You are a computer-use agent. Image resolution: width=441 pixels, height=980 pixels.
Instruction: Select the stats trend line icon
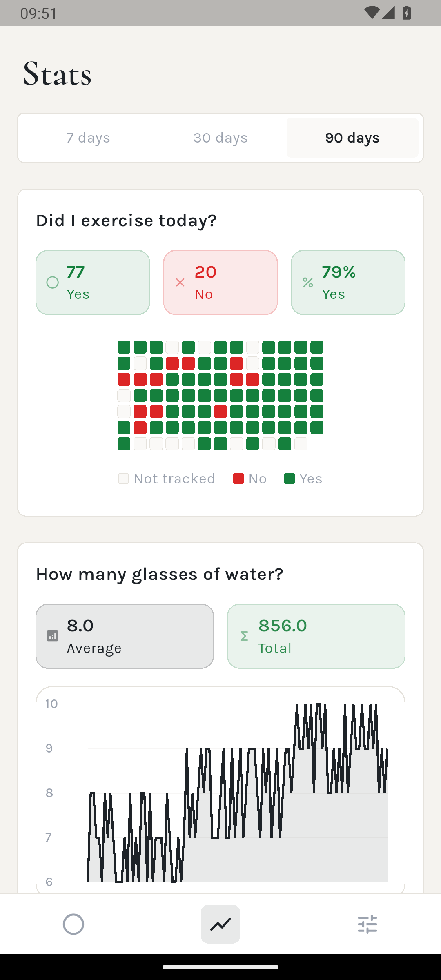220,924
